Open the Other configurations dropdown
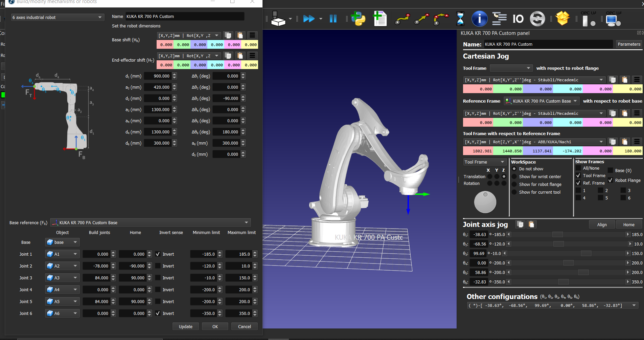Screen dimensions: 644x340 (552, 305)
